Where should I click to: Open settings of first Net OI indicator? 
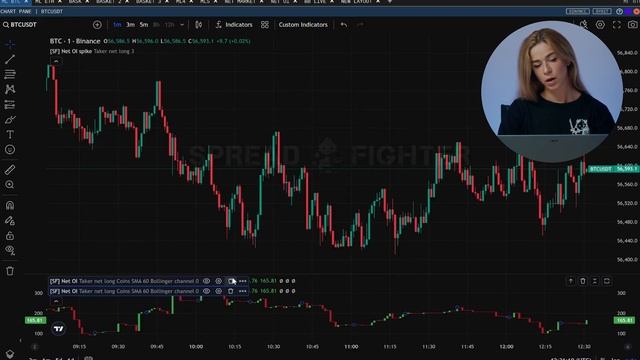coord(218,281)
